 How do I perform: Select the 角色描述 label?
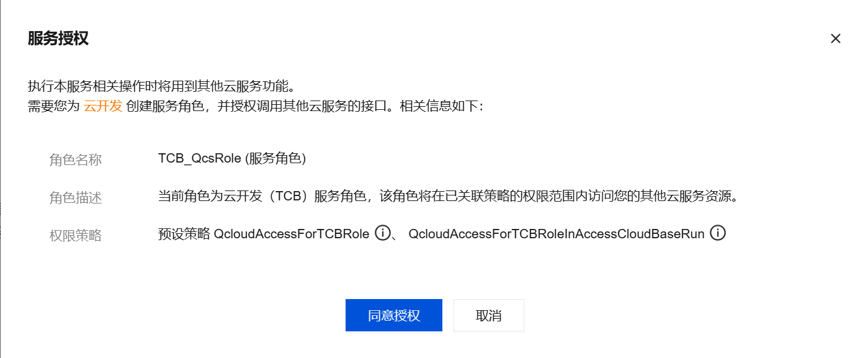76,198
